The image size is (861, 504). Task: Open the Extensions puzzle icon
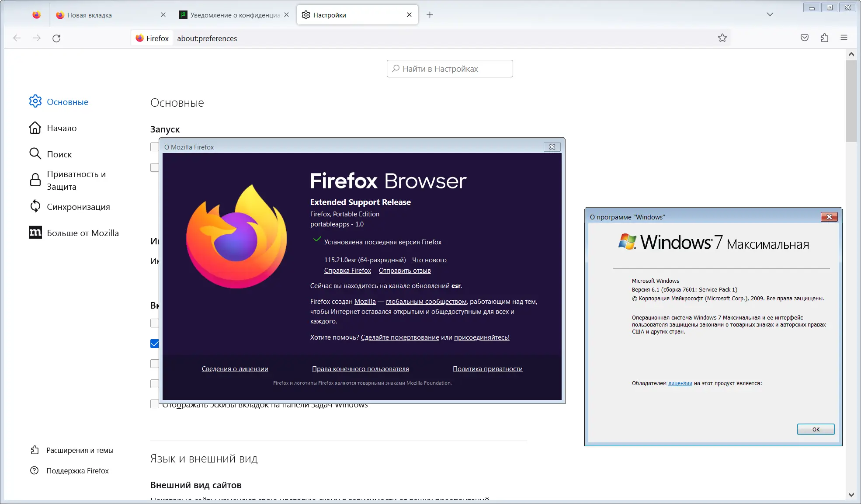click(825, 38)
